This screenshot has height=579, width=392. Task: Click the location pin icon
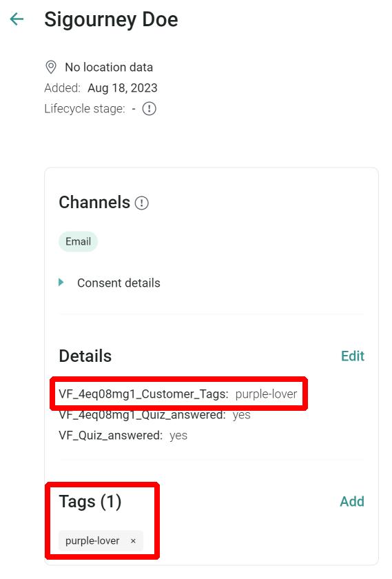[x=50, y=68]
